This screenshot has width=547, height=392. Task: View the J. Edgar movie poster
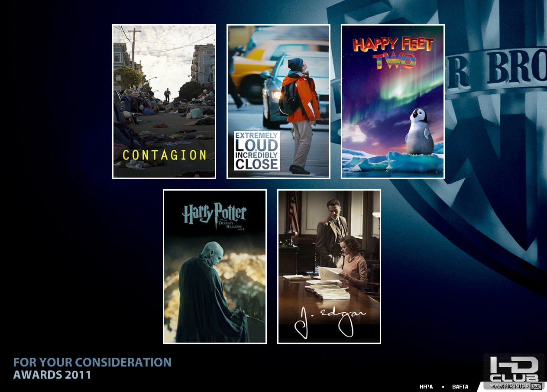[329, 266]
